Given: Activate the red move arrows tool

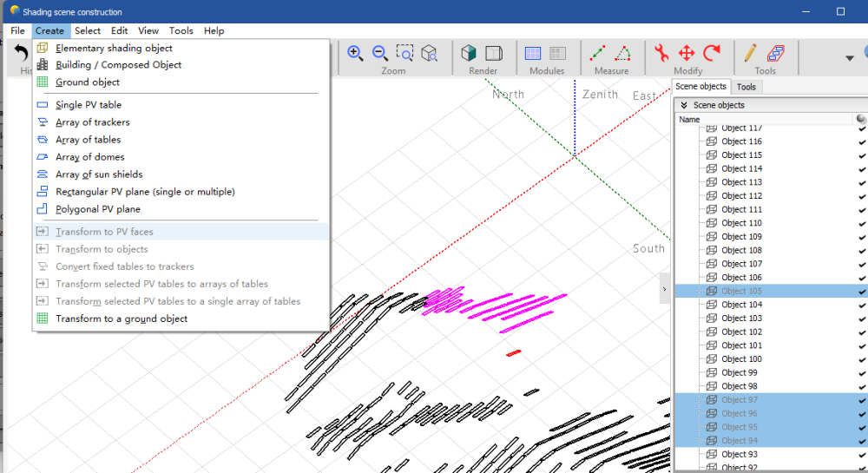Looking at the screenshot, I should 686,53.
